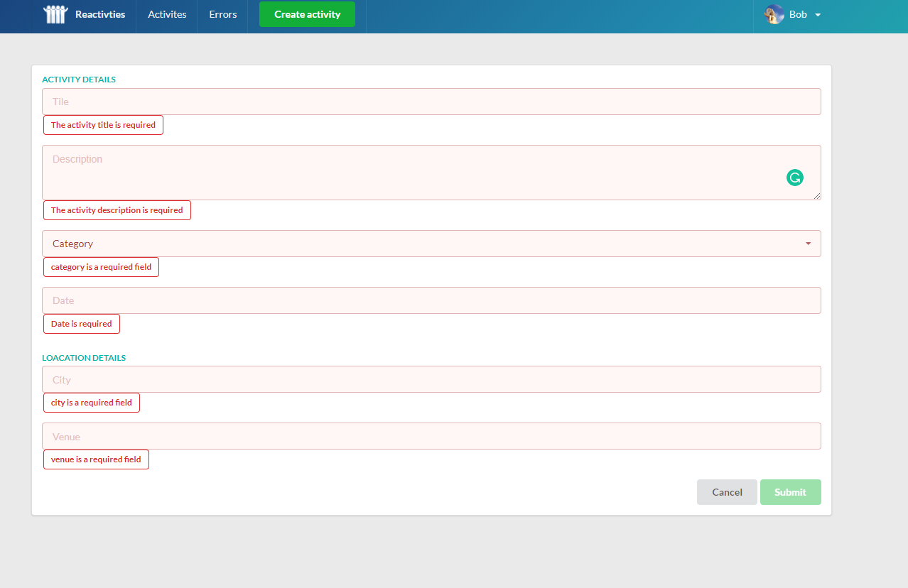Click inside the Title input field
The width and height of the screenshot is (908, 588).
(x=431, y=101)
